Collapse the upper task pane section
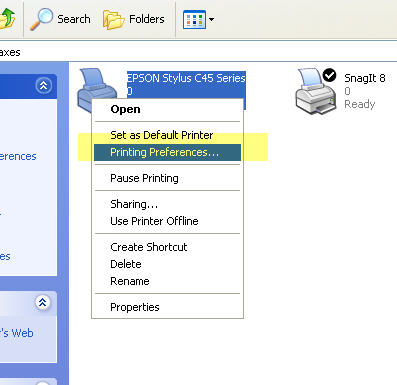Image resolution: width=397 pixels, height=385 pixels. tap(44, 86)
